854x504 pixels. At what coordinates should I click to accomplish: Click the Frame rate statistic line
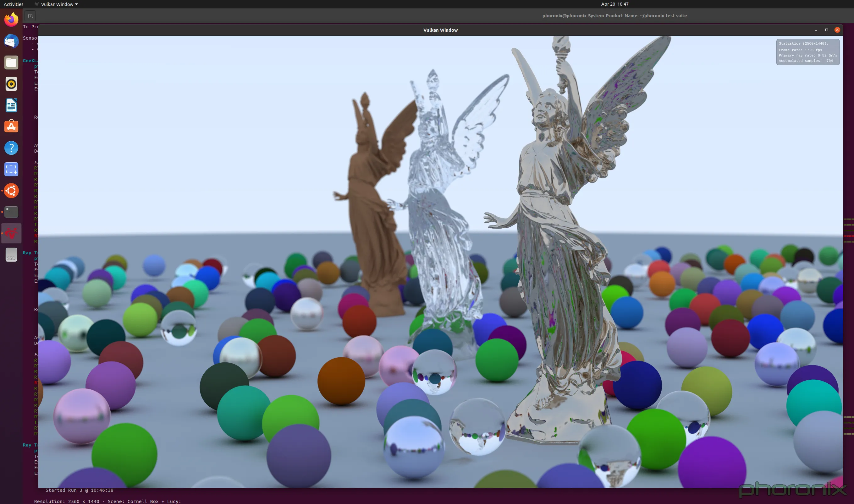800,50
